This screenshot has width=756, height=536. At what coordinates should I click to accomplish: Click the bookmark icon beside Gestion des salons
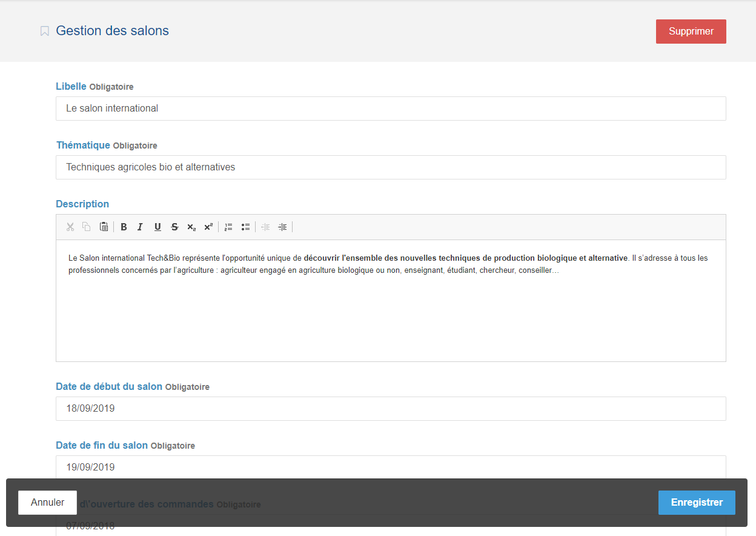coord(45,31)
